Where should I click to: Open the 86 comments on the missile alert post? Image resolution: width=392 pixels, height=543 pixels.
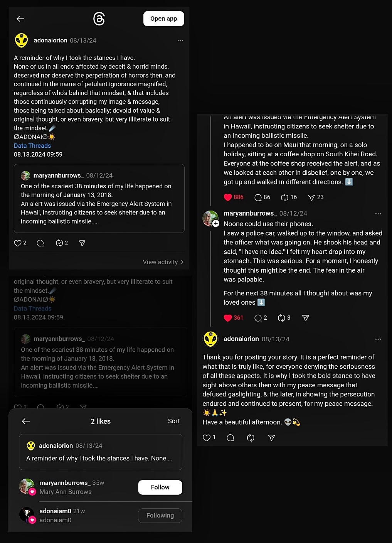[258, 197]
